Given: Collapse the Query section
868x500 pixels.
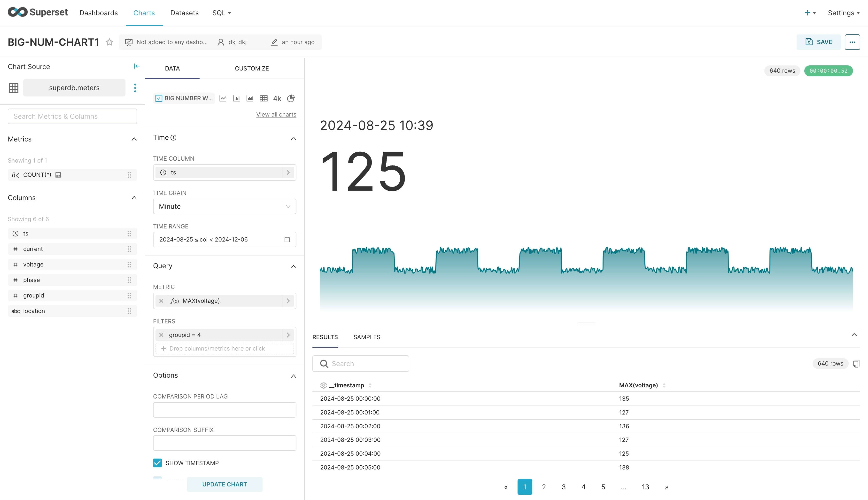Looking at the screenshot, I should click(293, 266).
